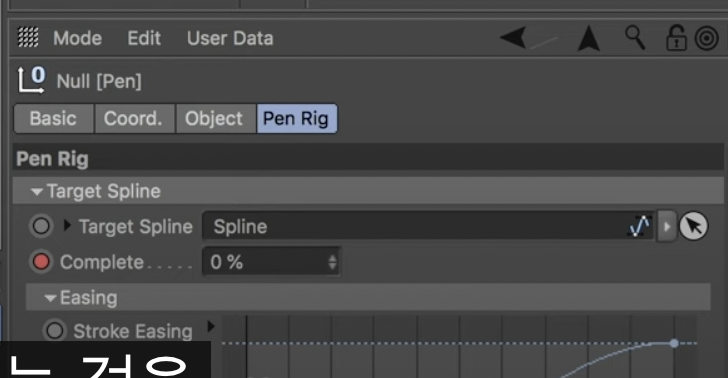Image resolution: width=728 pixels, height=378 pixels.
Task: Click the dotted grid handle icon
Action: click(28, 37)
